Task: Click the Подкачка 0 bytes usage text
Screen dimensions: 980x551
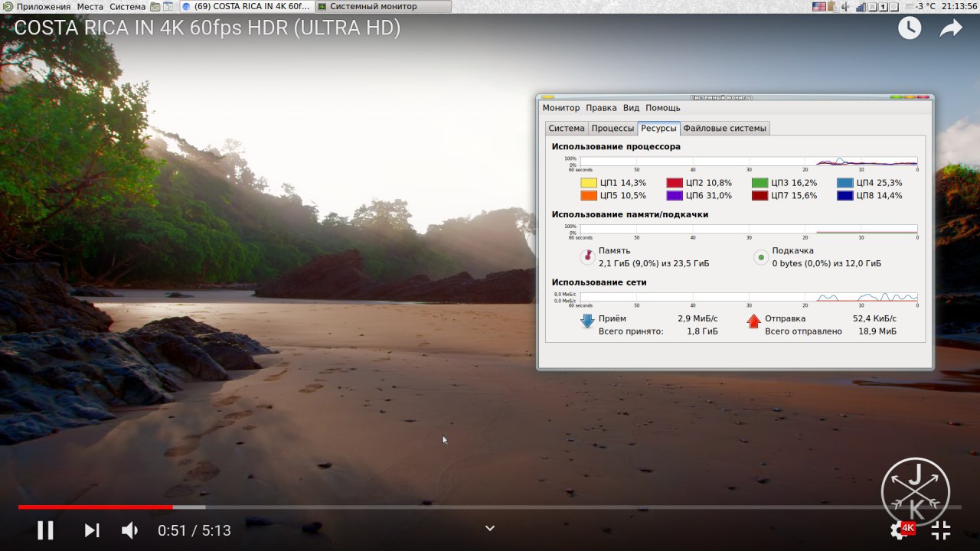Action: [x=826, y=263]
